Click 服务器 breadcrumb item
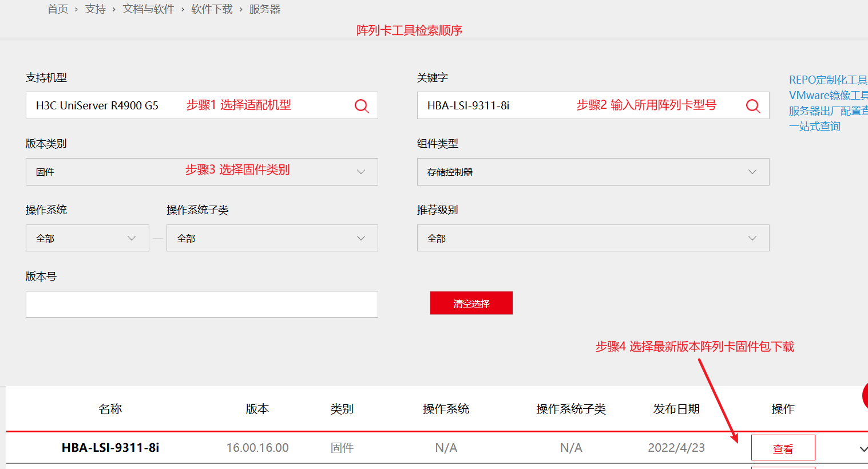The height and width of the screenshot is (469, 868). point(265,9)
